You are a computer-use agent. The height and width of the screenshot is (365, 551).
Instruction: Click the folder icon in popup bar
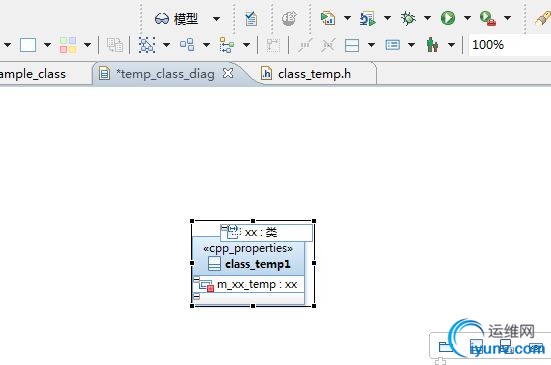click(446, 347)
